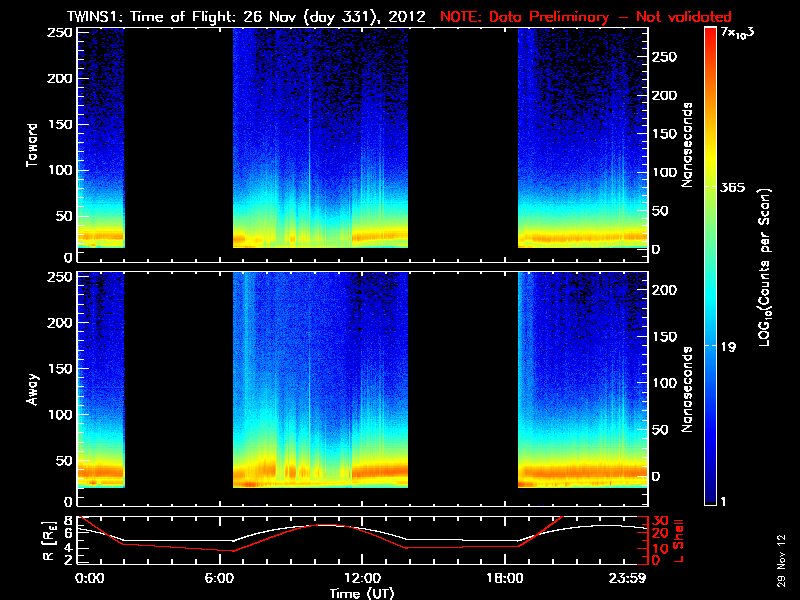
Task: Click the red 'Data Preliminary' note text
Action: click(586, 17)
